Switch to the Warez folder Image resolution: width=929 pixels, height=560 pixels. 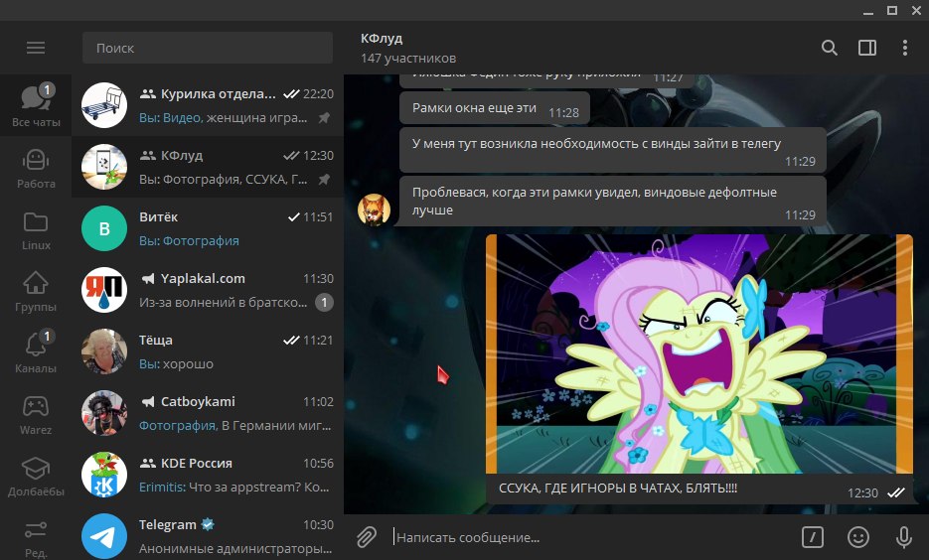36,414
